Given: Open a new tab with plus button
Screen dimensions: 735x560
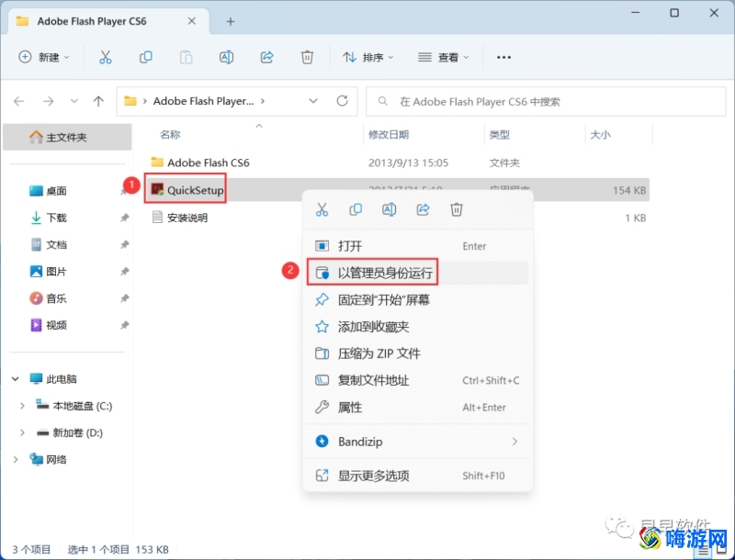Looking at the screenshot, I should pos(231,21).
